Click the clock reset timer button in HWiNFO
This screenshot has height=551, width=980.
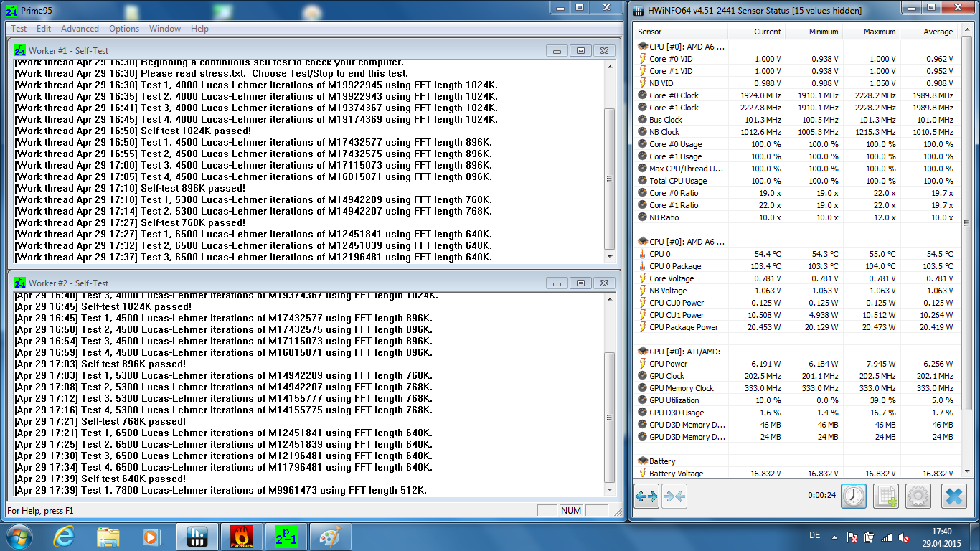click(x=854, y=496)
